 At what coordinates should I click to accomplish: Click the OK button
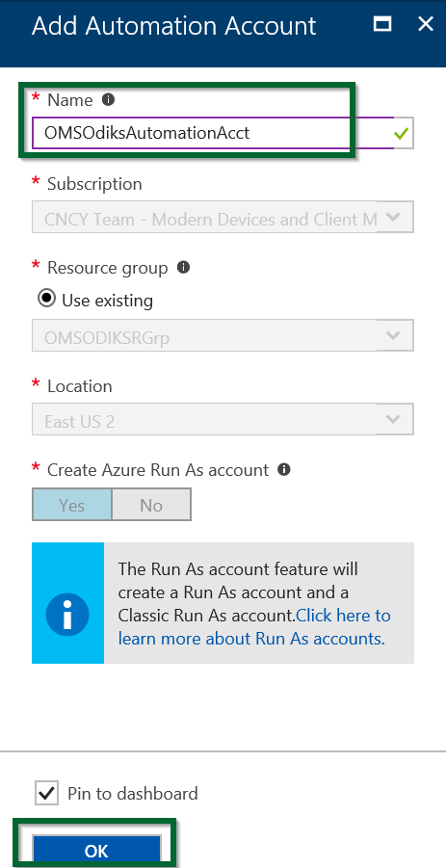coord(97,851)
